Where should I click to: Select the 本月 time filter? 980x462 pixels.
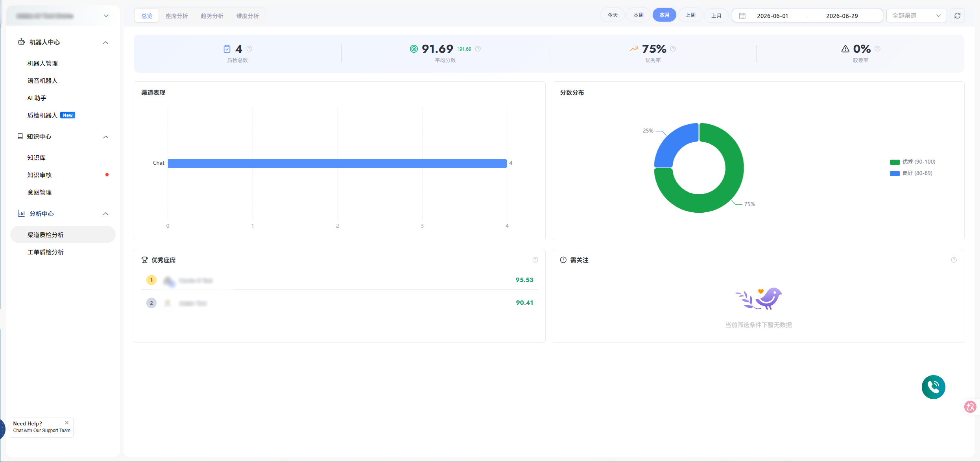[664, 15]
